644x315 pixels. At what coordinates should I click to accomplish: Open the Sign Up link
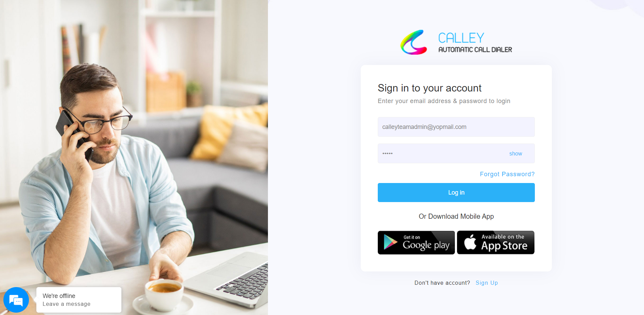487,283
